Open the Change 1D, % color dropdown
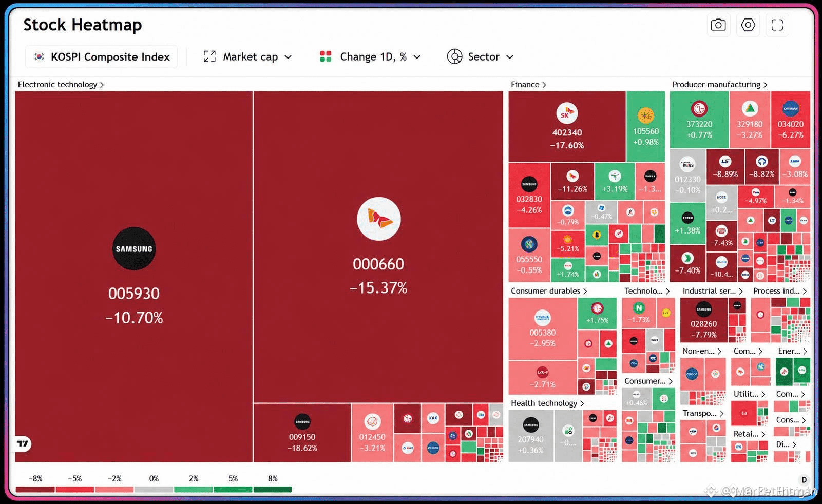This screenshot has width=822, height=504. pos(370,56)
